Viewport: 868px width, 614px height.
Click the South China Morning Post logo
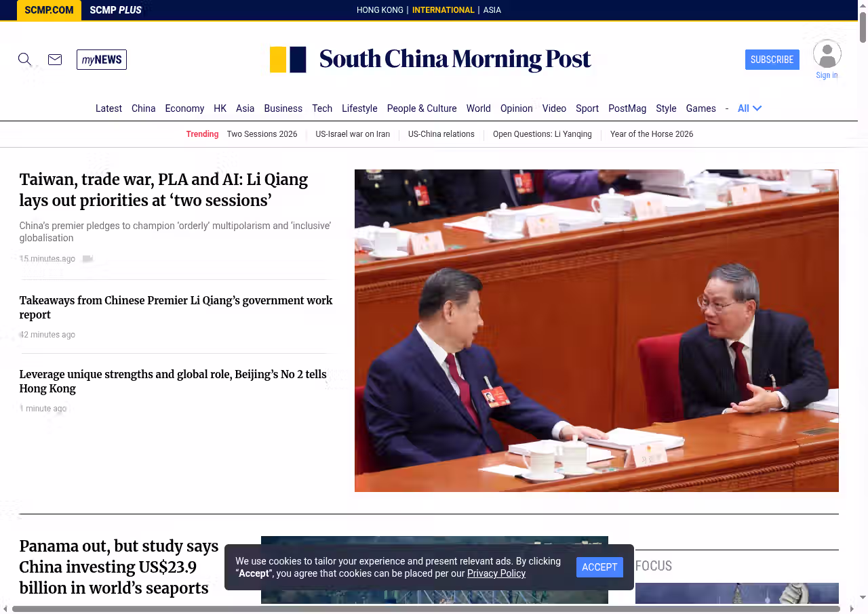[431, 60]
